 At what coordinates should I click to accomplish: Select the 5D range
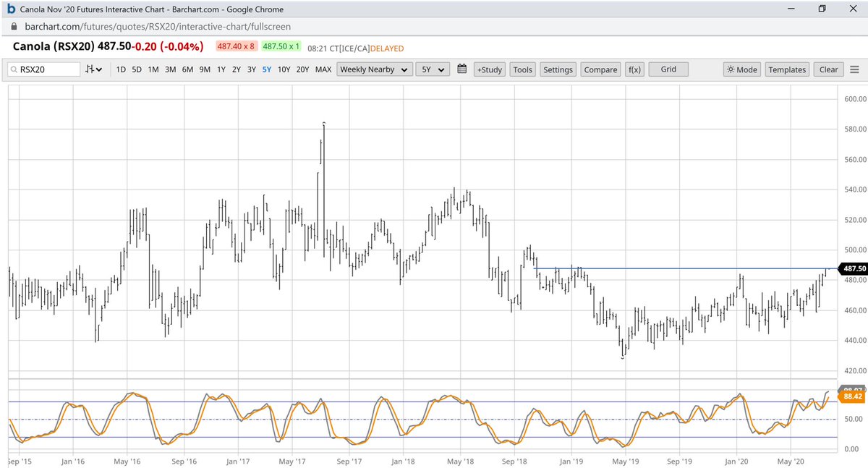point(137,69)
